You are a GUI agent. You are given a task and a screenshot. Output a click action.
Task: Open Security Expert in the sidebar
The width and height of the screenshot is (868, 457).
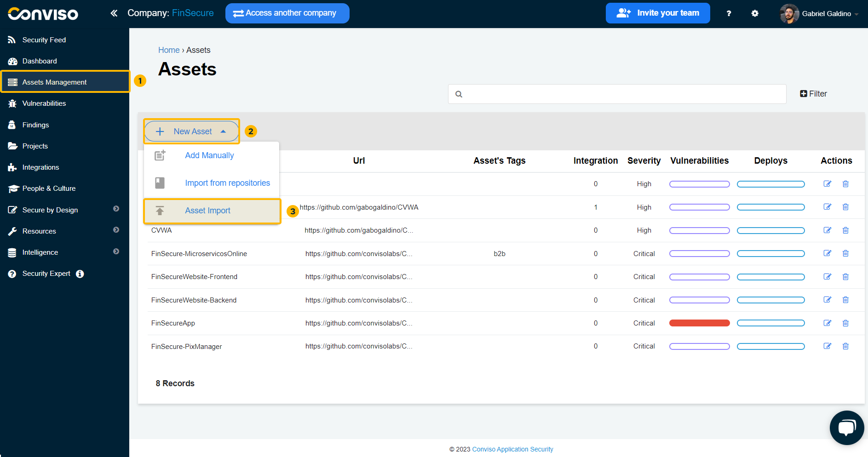46,274
